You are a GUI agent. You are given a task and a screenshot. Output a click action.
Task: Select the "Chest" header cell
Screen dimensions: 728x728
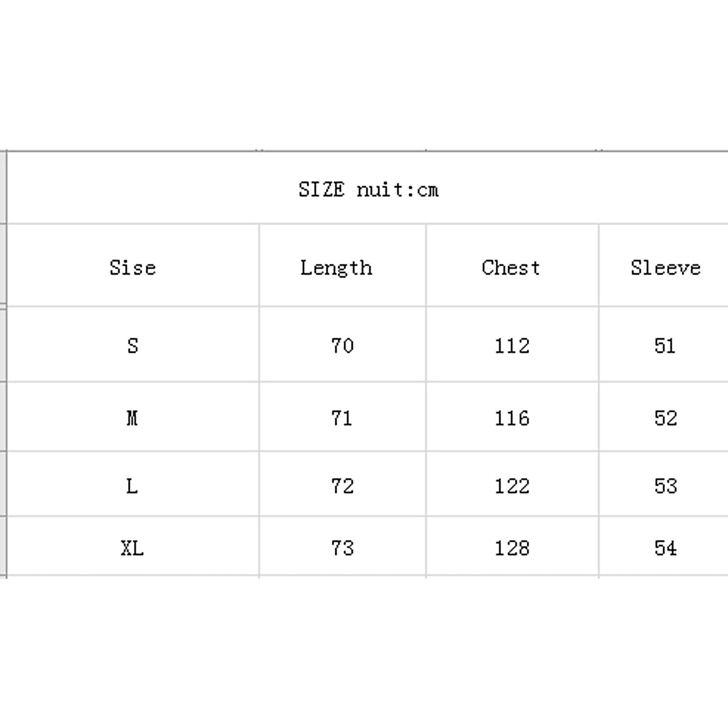(511, 268)
